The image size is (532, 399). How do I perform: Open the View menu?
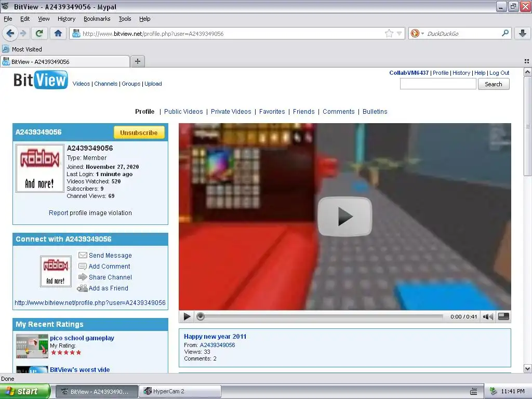tap(44, 19)
